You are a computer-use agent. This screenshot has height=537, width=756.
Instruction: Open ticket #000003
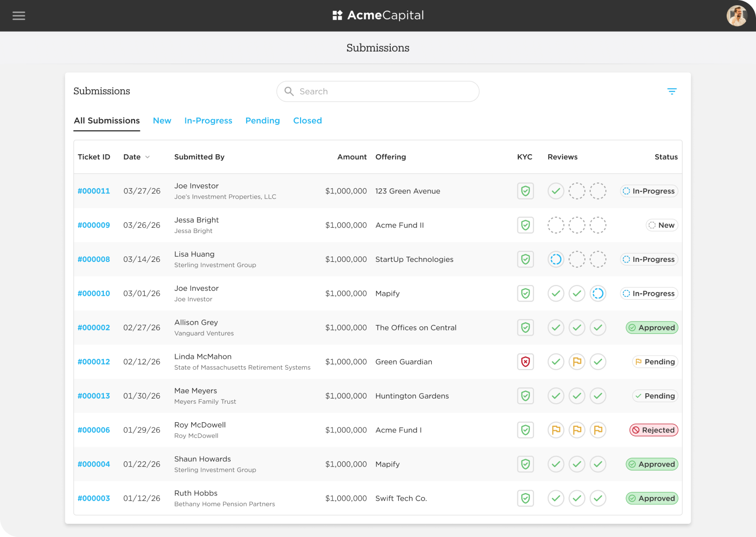[x=94, y=498]
